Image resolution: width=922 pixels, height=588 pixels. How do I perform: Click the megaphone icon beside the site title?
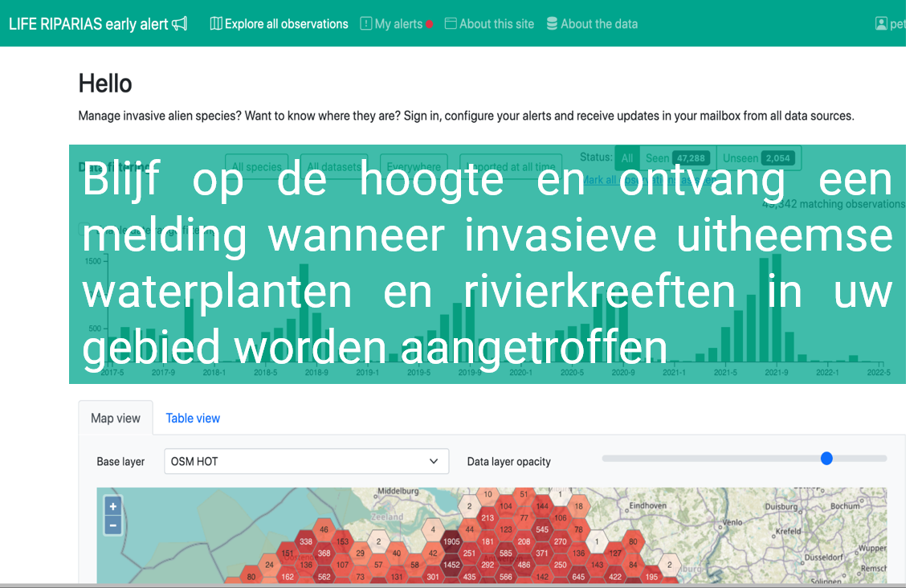click(x=179, y=24)
